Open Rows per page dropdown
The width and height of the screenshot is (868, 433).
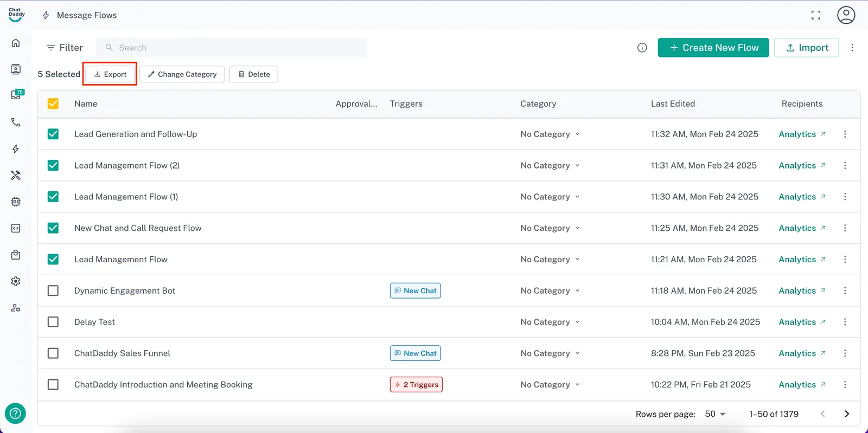pos(715,414)
